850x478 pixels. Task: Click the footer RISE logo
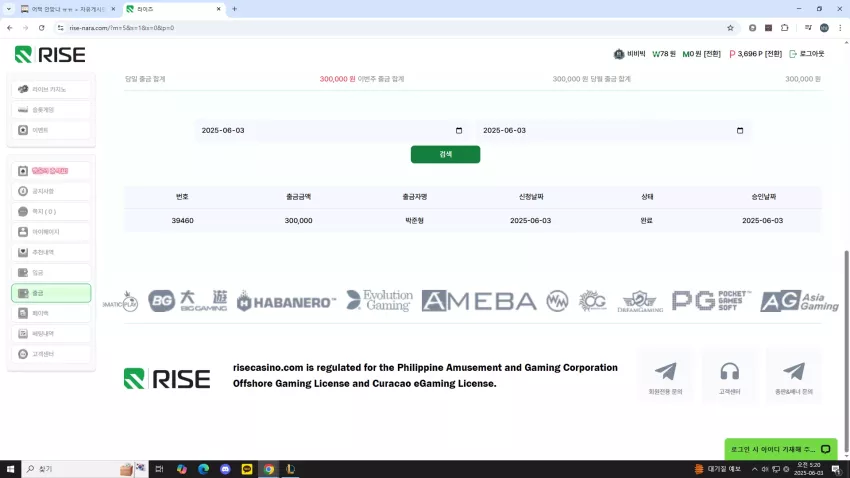pos(166,379)
